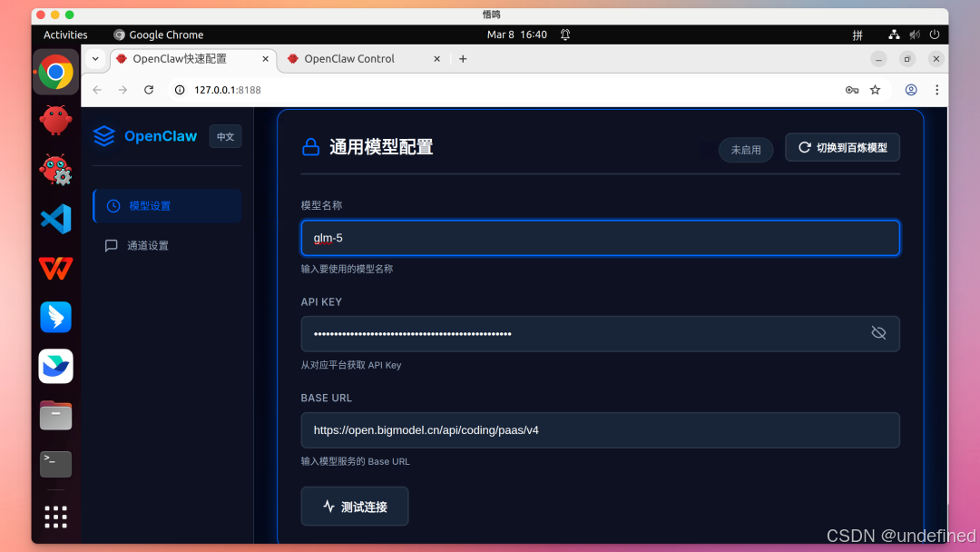Screen dimensions: 980x552
Task: Bookmark the page with the star icon
Action: click(874, 90)
